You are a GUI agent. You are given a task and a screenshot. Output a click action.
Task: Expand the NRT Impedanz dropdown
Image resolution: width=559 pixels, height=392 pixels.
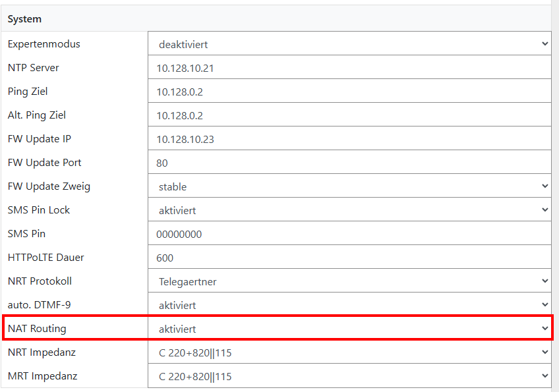[349, 352]
